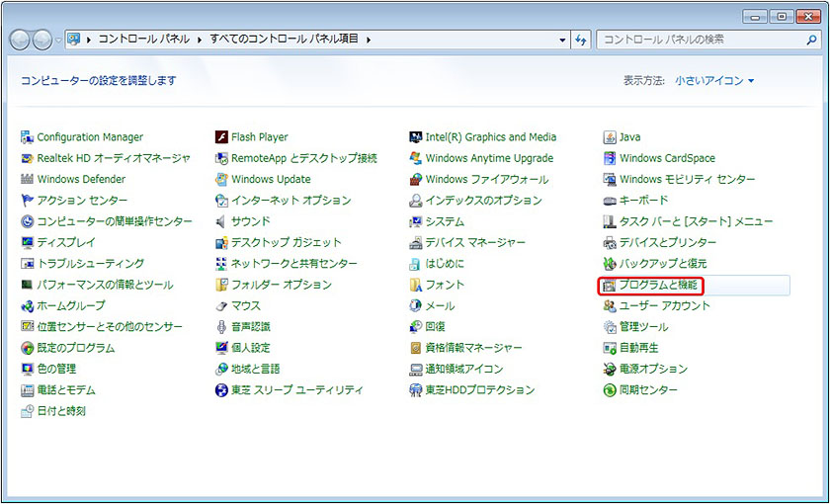
Task: Open the 電源オプション icon
Action: point(610,370)
